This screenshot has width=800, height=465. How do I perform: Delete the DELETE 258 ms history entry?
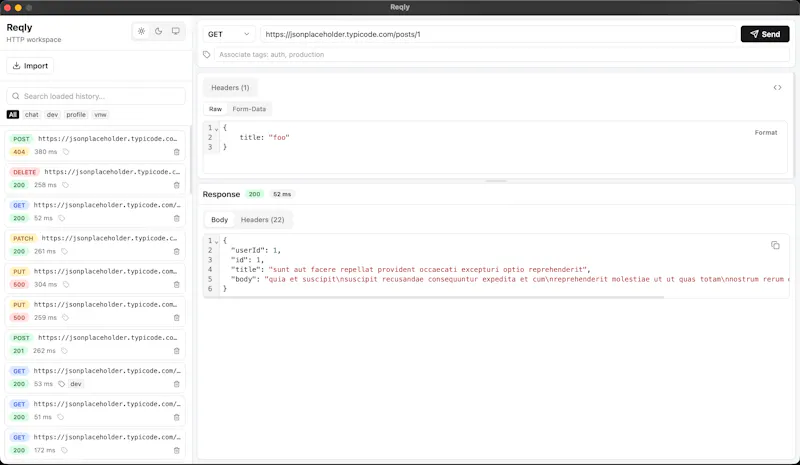[177, 185]
